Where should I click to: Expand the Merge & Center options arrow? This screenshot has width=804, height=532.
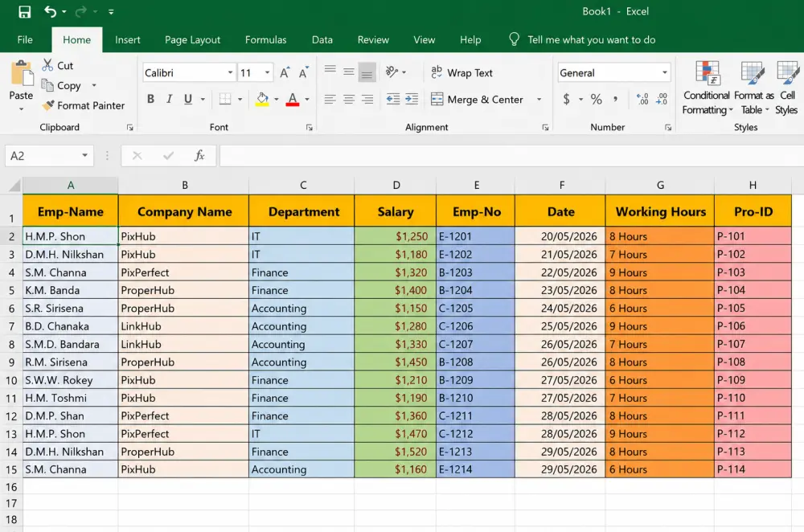(x=539, y=100)
